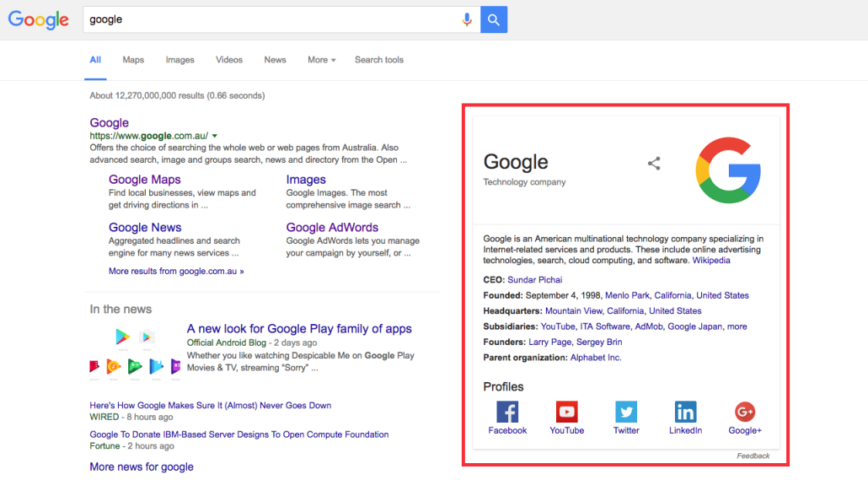Screen dimensions: 868x480
Task: Open More news for google
Action: (142, 467)
